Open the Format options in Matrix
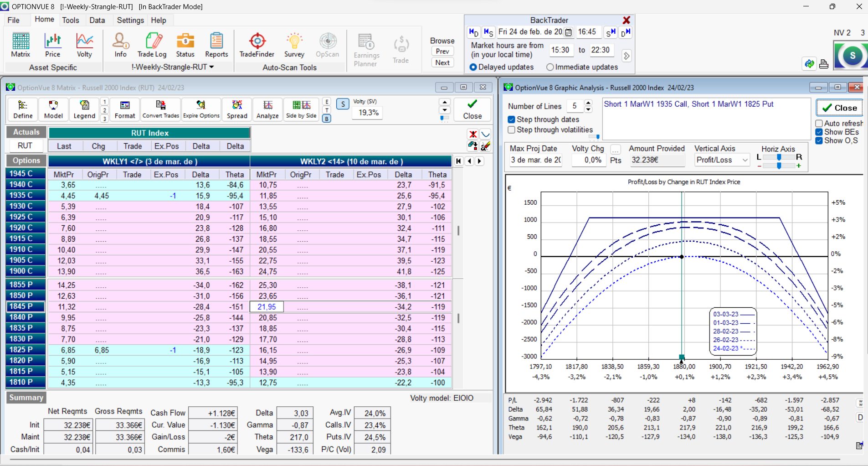868x466 pixels. pos(125,110)
